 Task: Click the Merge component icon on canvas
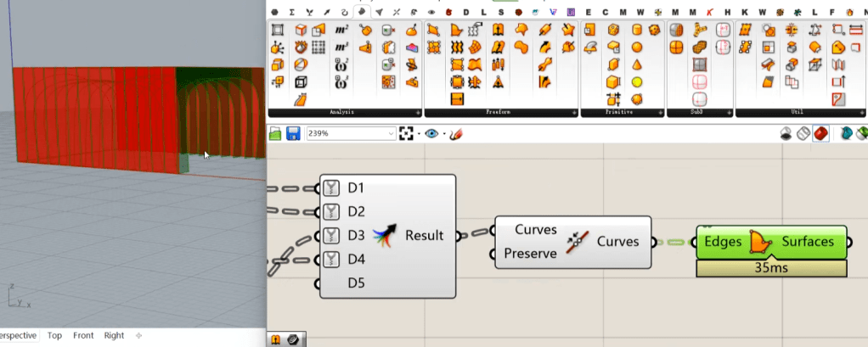[384, 236]
